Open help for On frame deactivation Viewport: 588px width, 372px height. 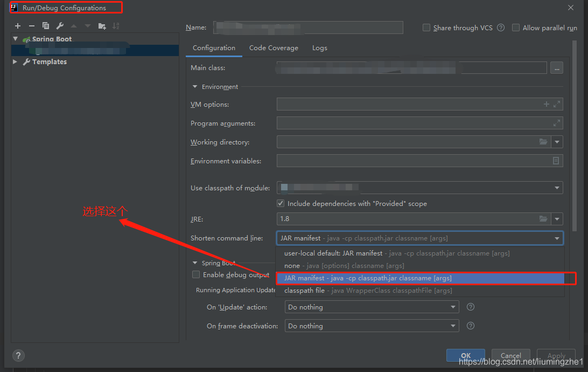pos(471,326)
